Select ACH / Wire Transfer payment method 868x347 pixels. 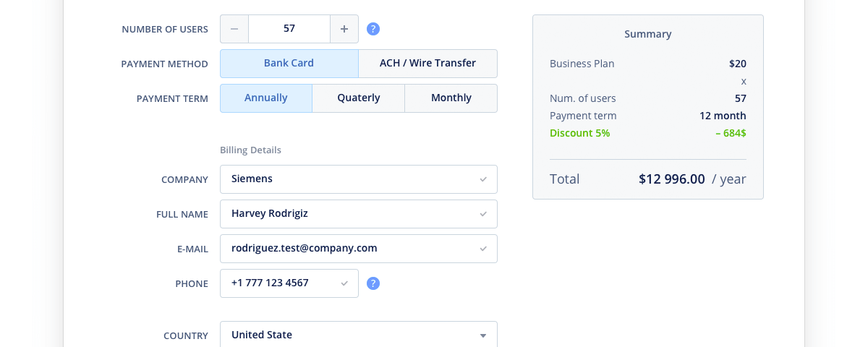(x=427, y=64)
